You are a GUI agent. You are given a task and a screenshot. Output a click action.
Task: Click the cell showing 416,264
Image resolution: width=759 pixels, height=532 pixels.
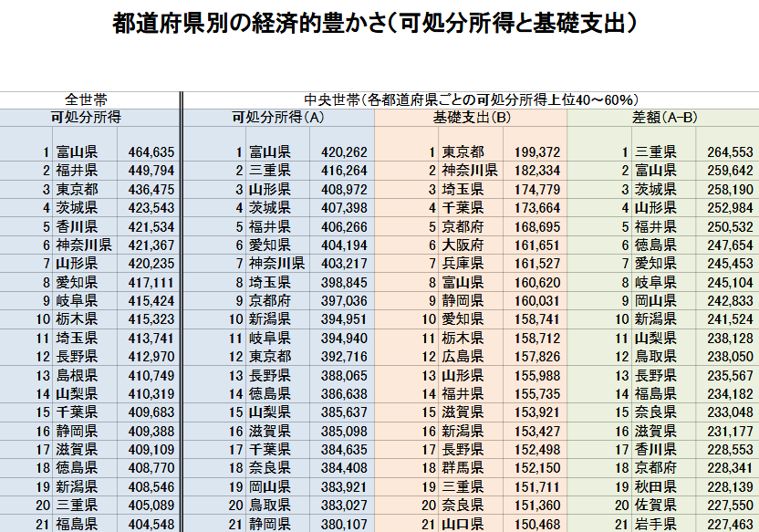(344, 171)
